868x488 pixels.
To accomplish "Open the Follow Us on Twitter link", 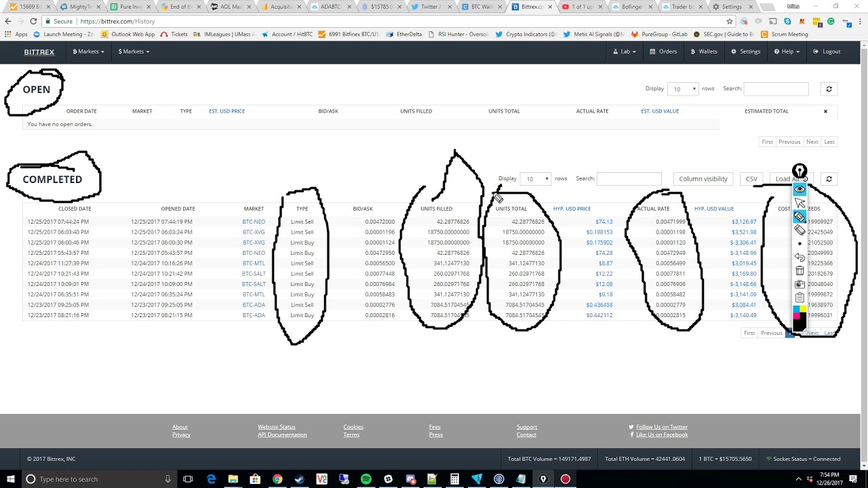I will click(x=661, y=427).
